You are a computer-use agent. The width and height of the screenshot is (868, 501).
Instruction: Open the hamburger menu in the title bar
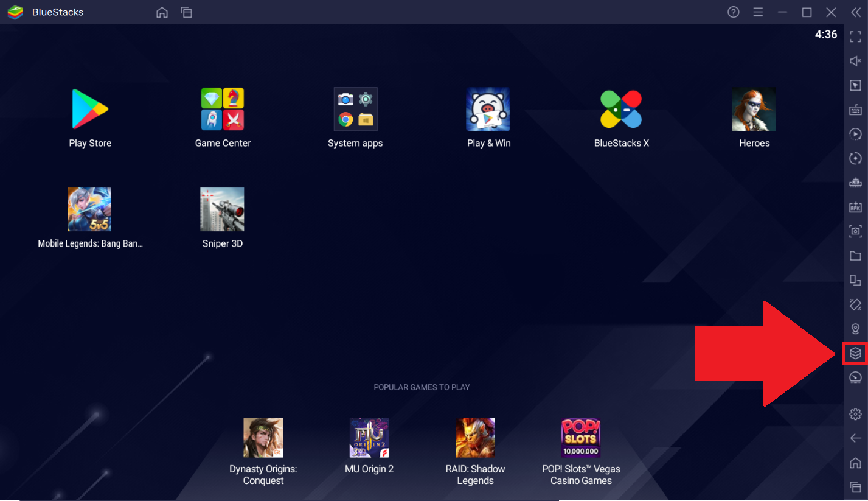pos(758,12)
